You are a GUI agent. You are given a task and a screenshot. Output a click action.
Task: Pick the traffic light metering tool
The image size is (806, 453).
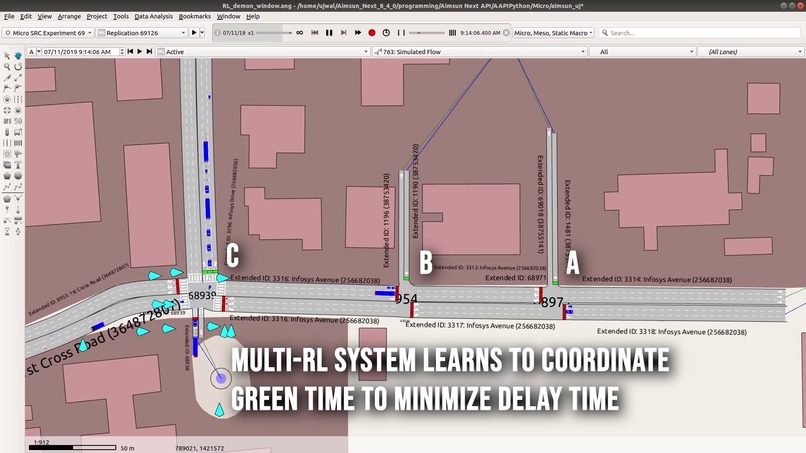(7, 132)
